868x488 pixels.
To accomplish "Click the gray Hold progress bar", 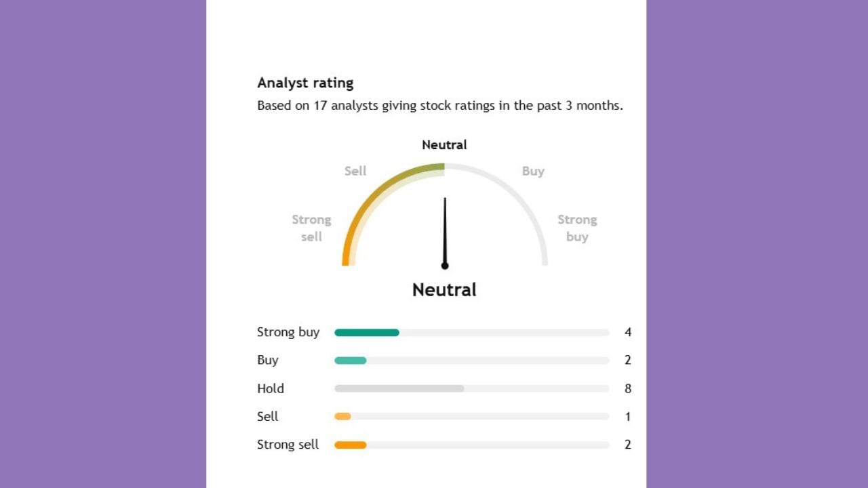I will pos(399,389).
